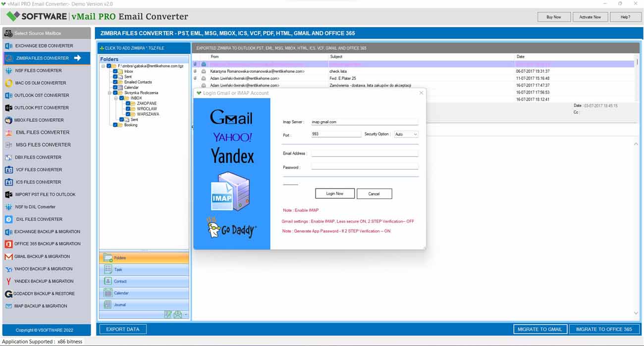The width and height of the screenshot is (644, 346).
Task: Uncheck the Booking folder checkbox
Action: (x=115, y=125)
